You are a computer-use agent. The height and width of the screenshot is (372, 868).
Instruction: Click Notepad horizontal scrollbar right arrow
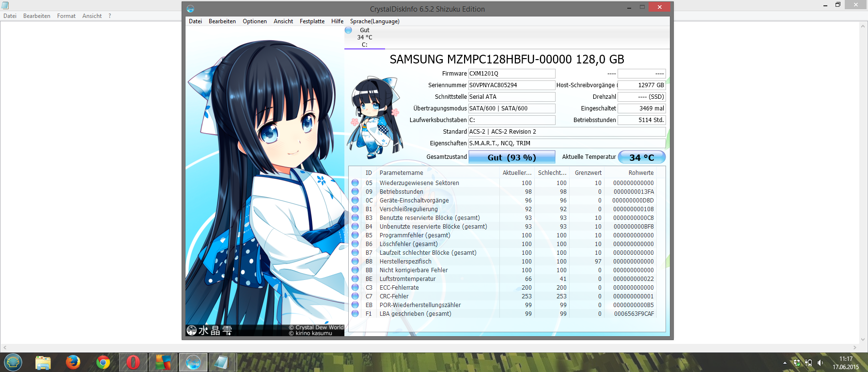pyautogui.click(x=855, y=347)
